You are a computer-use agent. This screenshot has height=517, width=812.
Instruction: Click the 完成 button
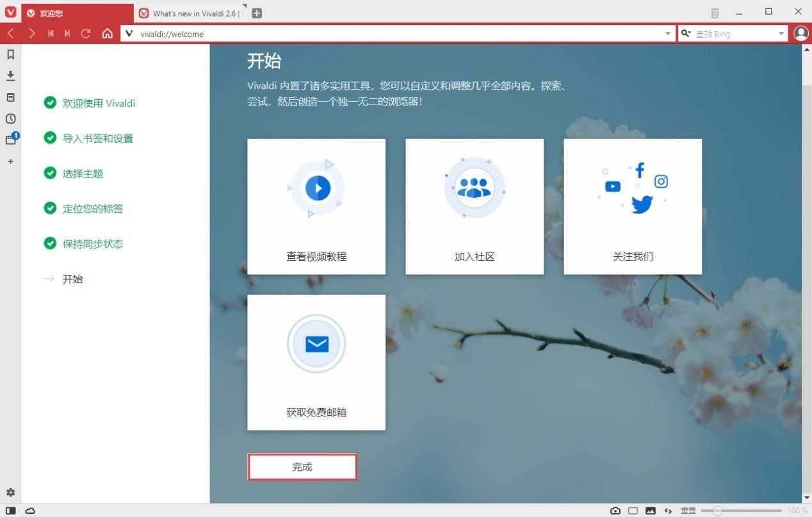[302, 467]
